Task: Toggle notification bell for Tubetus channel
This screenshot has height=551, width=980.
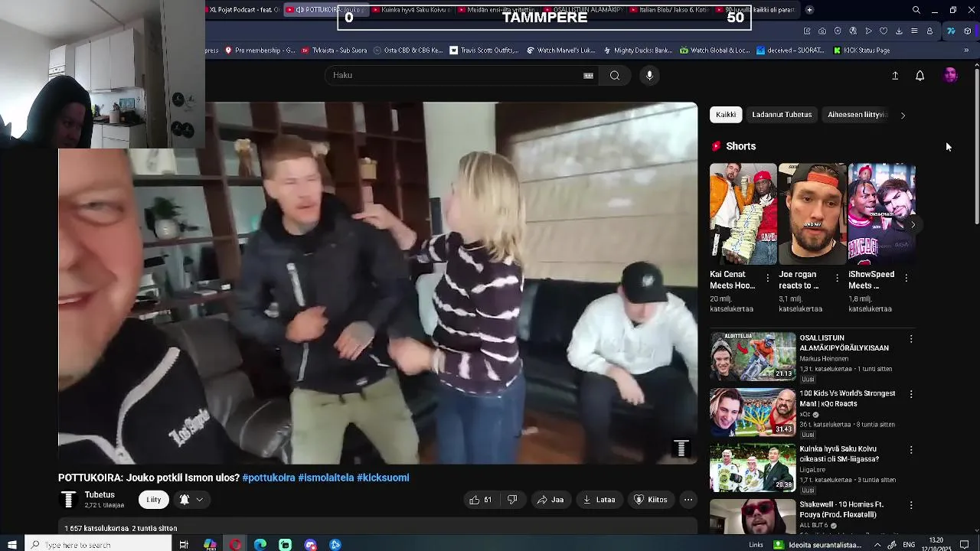Action: (x=185, y=500)
